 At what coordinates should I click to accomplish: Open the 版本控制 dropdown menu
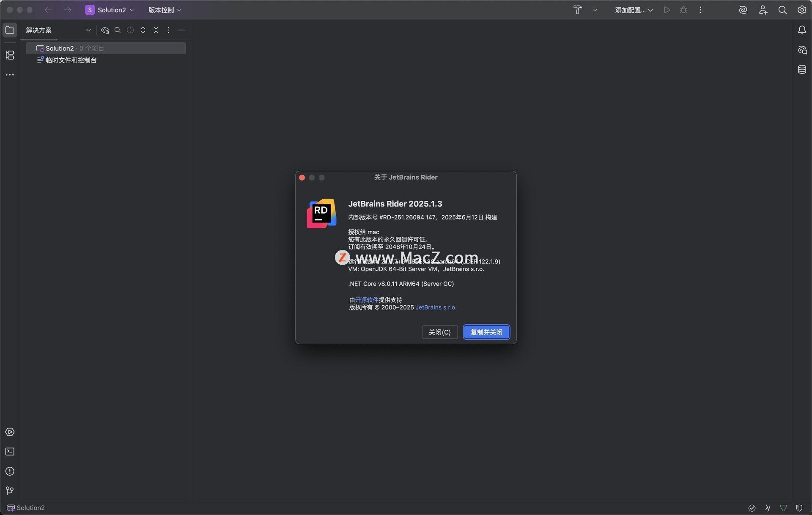(165, 10)
